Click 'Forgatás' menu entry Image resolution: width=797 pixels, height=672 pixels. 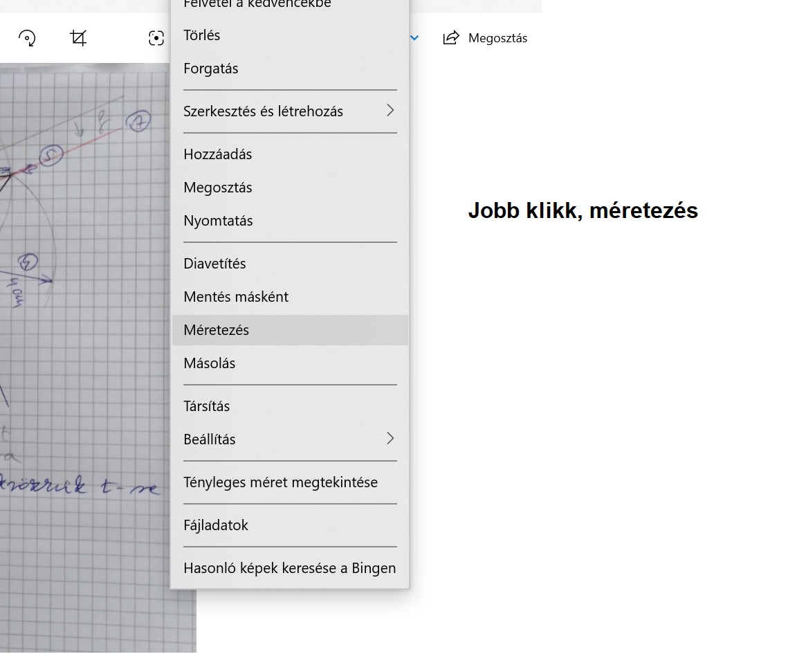click(211, 69)
